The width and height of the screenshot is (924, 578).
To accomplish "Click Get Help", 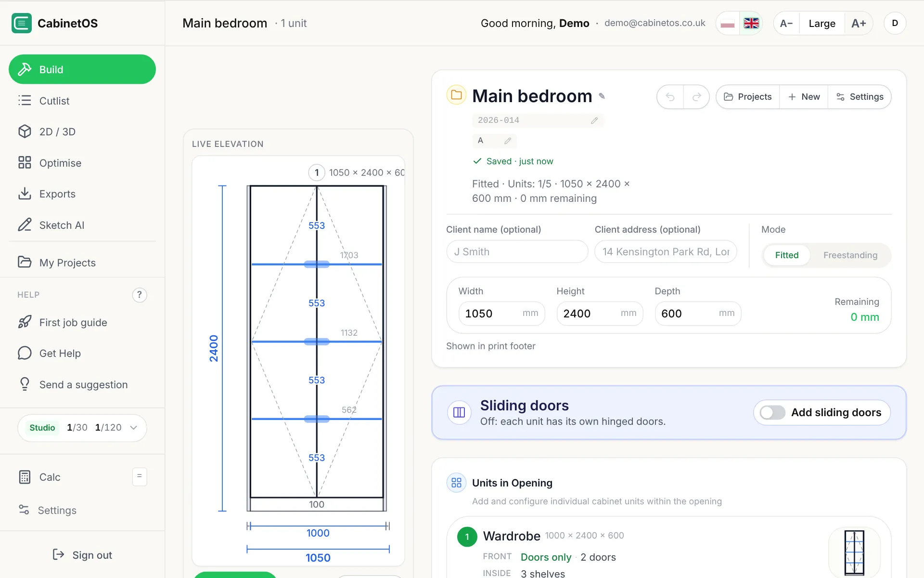I will click(82, 353).
